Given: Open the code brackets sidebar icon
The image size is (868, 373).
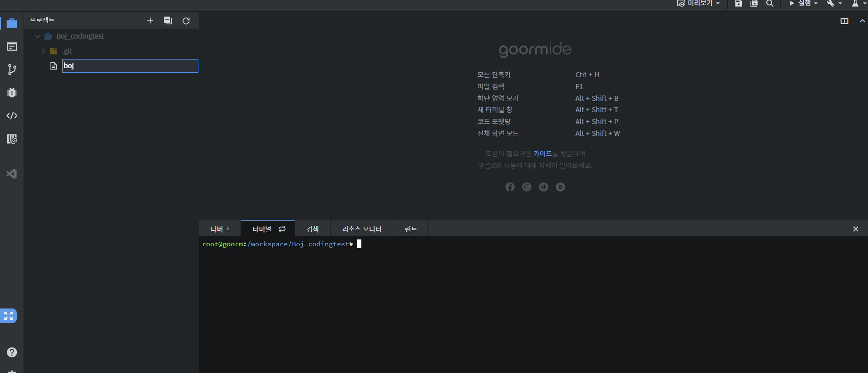Looking at the screenshot, I should (x=12, y=115).
